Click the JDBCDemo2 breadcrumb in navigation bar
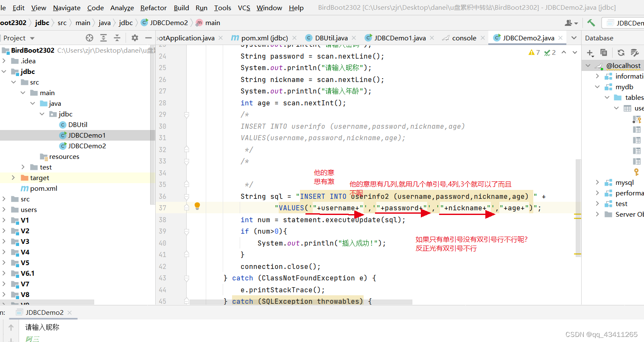Screen dimensions: 644x342 click(165, 23)
